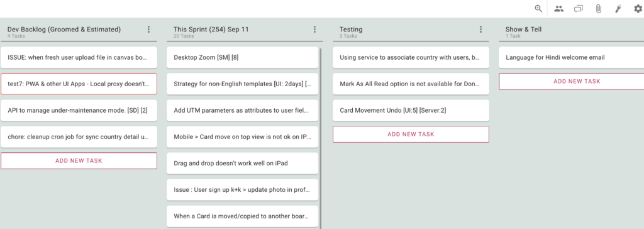
Task: Open the Desktop Zoom [SM] [8] card
Action: point(242,57)
